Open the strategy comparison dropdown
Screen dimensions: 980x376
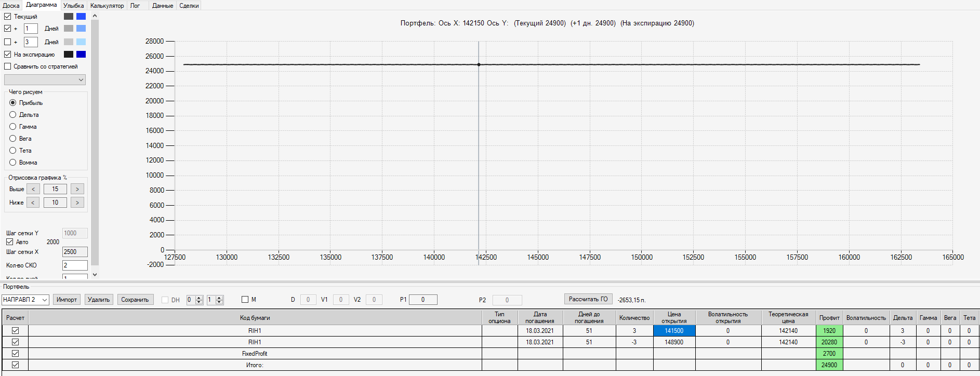pyautogui.click(x=45, y=79)
